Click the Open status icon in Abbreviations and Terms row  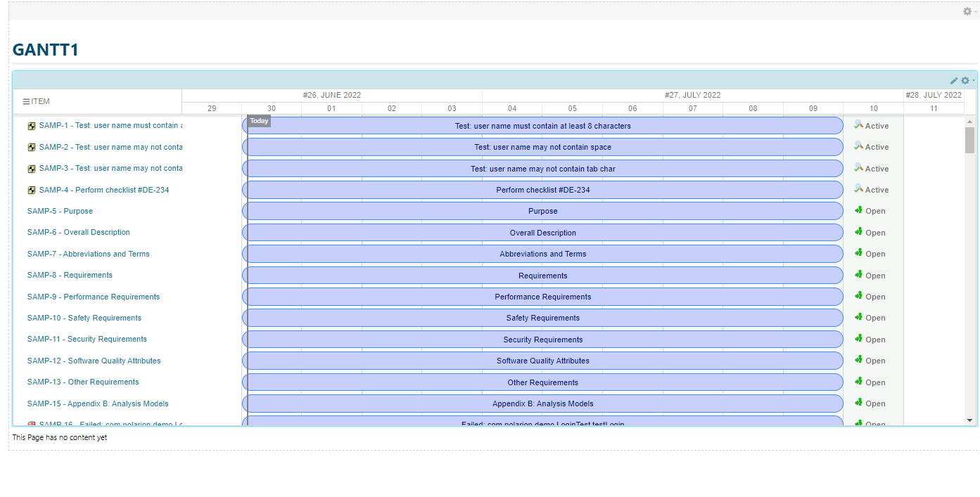tap(858, 253)
